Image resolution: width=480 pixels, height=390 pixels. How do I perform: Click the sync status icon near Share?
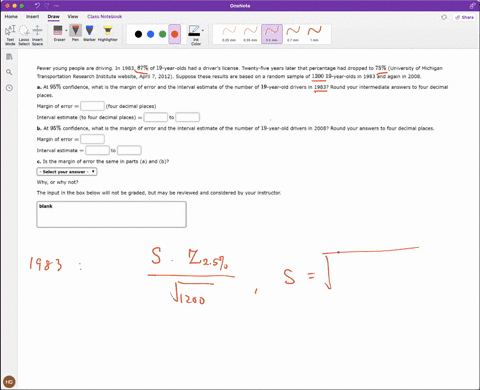pyautogui.click(x=444, y=17)
